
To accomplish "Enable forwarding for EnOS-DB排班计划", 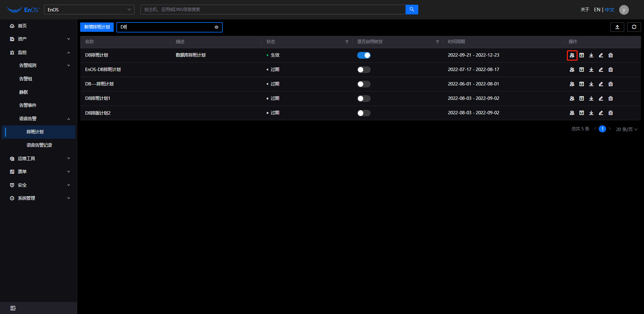I will click(364, 70).
